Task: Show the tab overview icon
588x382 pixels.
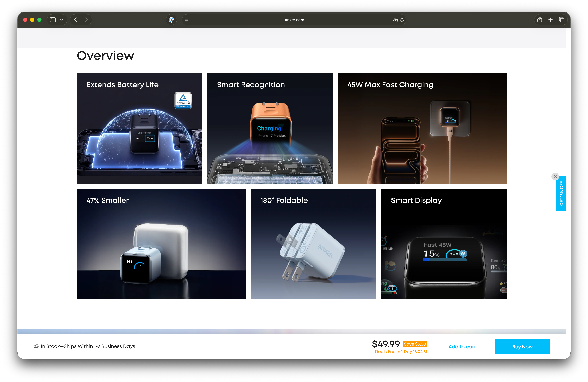Action: [x=562, y=20]
